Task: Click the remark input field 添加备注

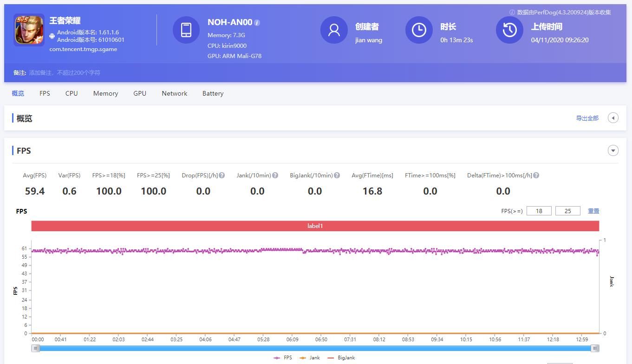Action: (x=65, y=73)
